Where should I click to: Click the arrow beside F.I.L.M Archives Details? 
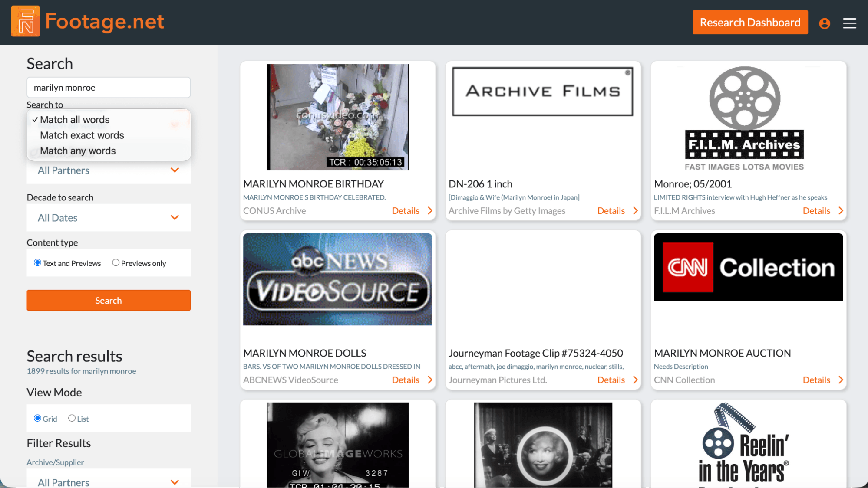pos(841,211)
